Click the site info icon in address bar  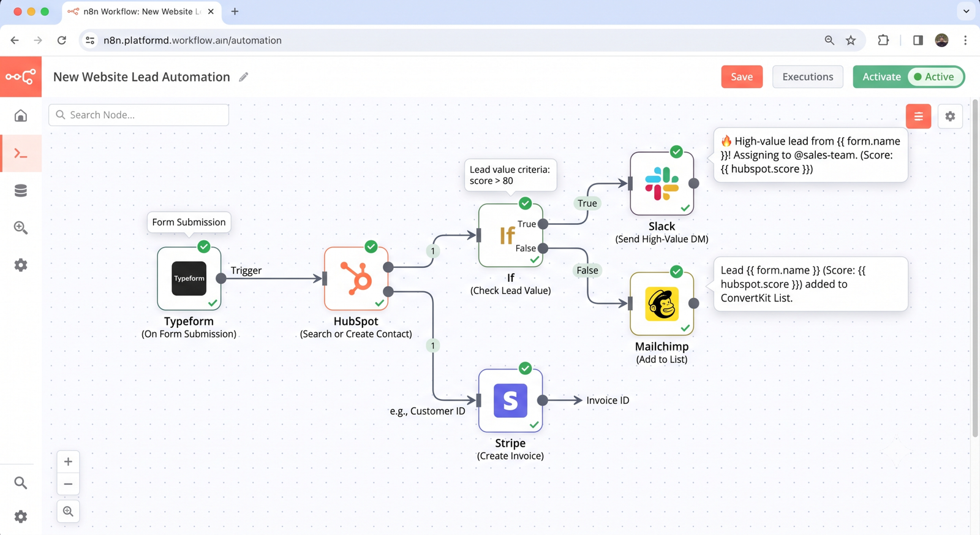90,40
